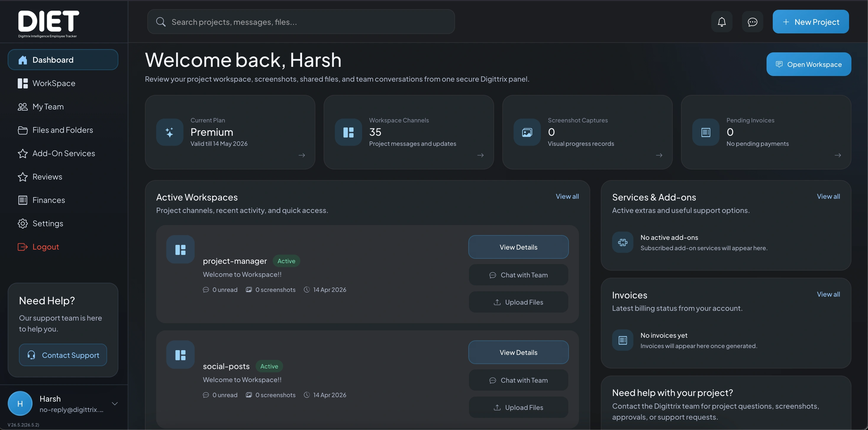Screen dimensions: 868x430
Task: Upload Files to project-manager
Action: point(518,302)
